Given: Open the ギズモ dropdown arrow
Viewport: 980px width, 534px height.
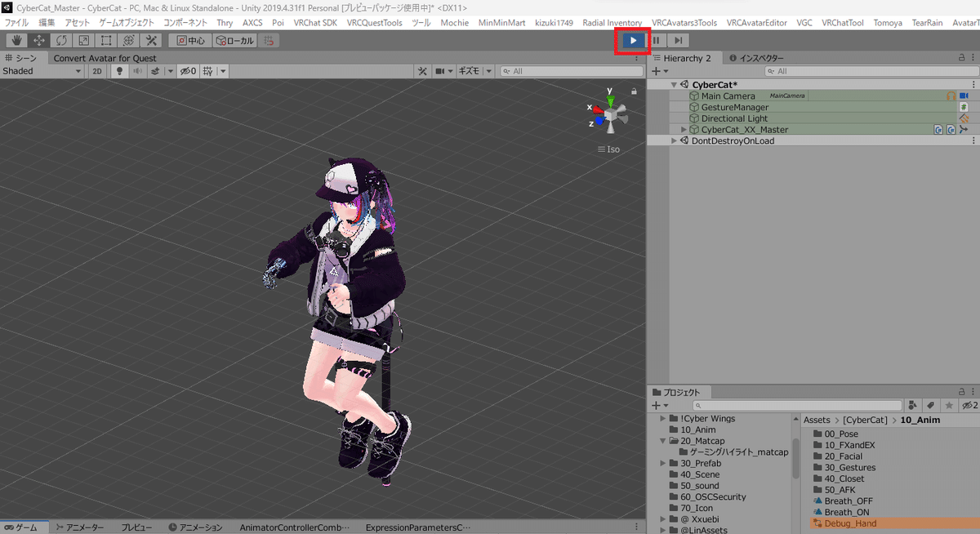Looking at the screenshot, I should tap(488, 71).
